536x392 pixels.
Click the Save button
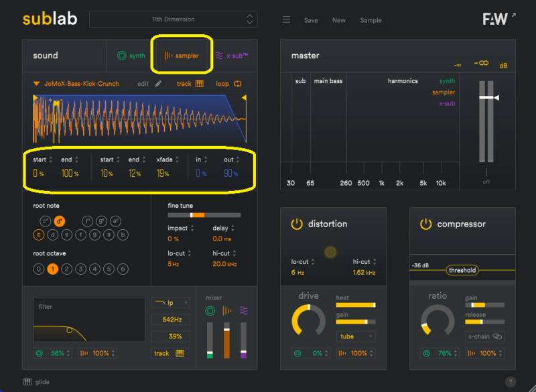pyautogui.click(x=311, y=20)
